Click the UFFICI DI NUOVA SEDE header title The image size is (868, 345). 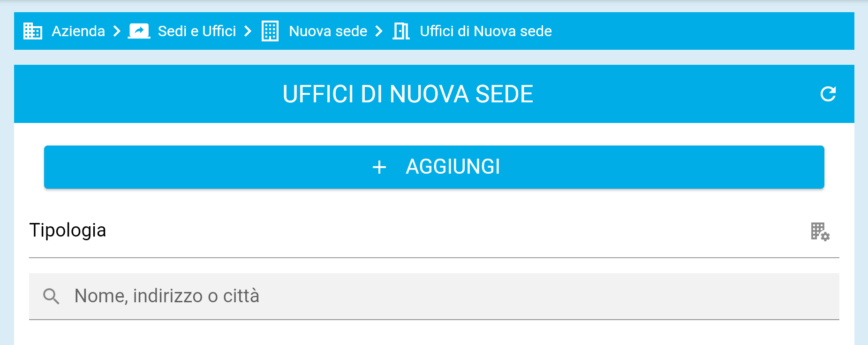[408, 94]
